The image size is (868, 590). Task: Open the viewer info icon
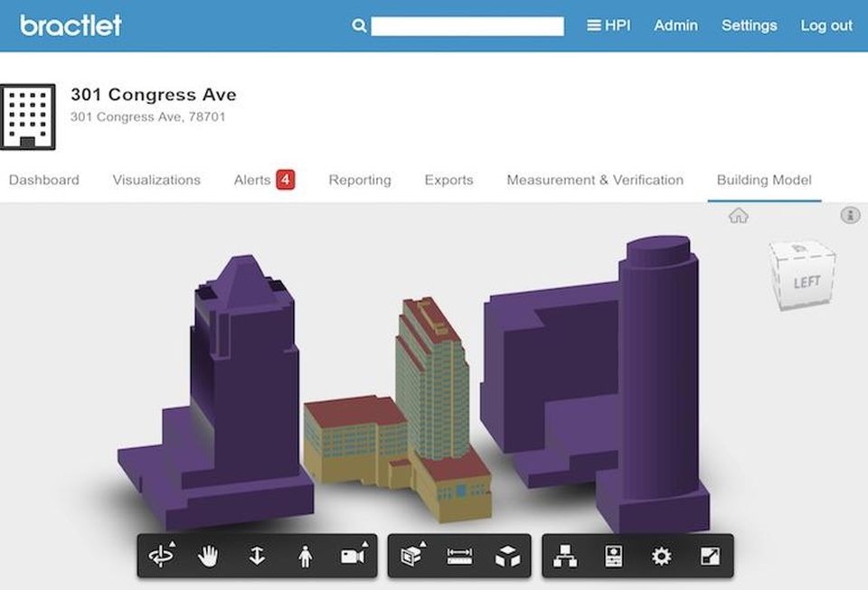point(850,214)
